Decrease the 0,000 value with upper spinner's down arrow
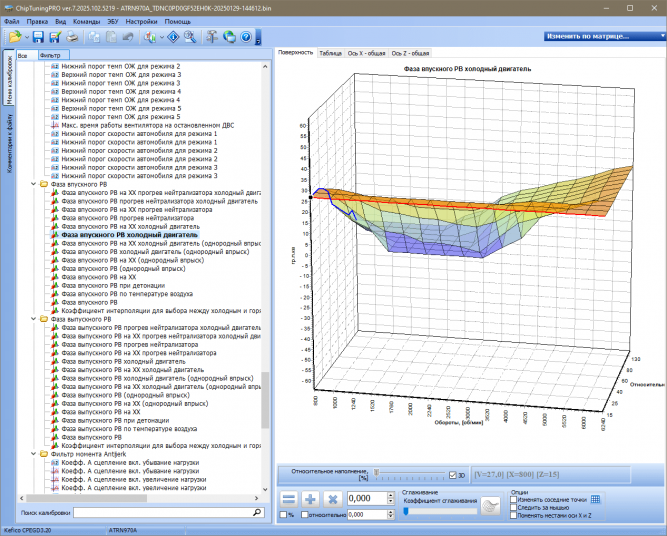This screenshot has height=536, width=667. [391, 502]
